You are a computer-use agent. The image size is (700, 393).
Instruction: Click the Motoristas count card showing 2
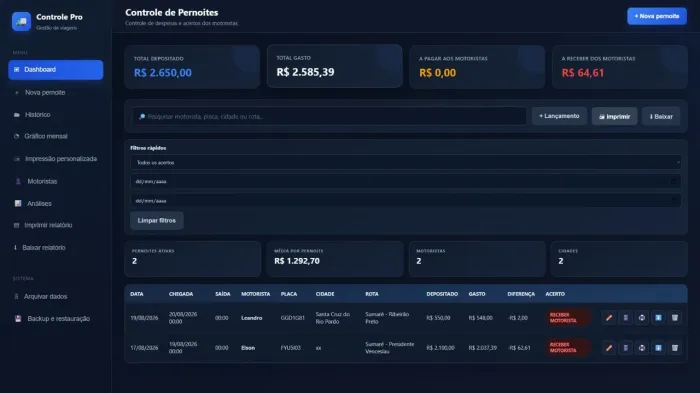tap(477, 259)
